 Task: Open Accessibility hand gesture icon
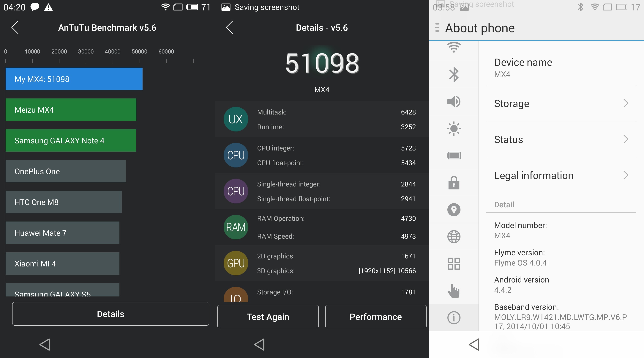[x=454, y=291]
